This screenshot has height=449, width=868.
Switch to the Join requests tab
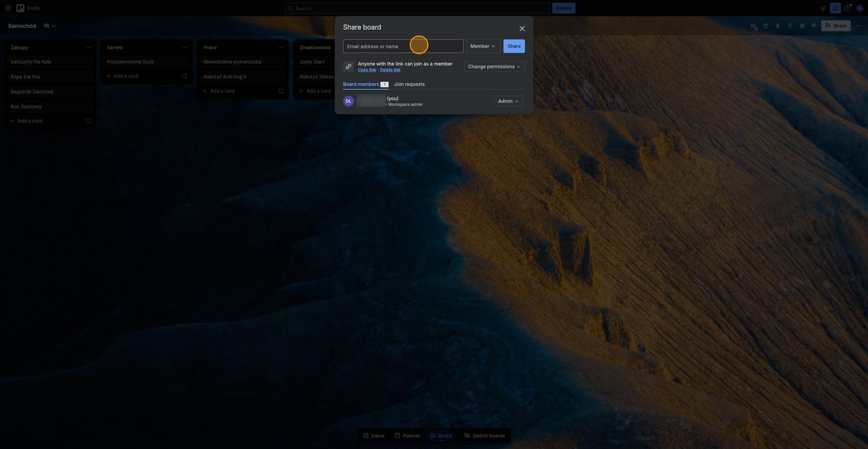click(x=409, y=84)
